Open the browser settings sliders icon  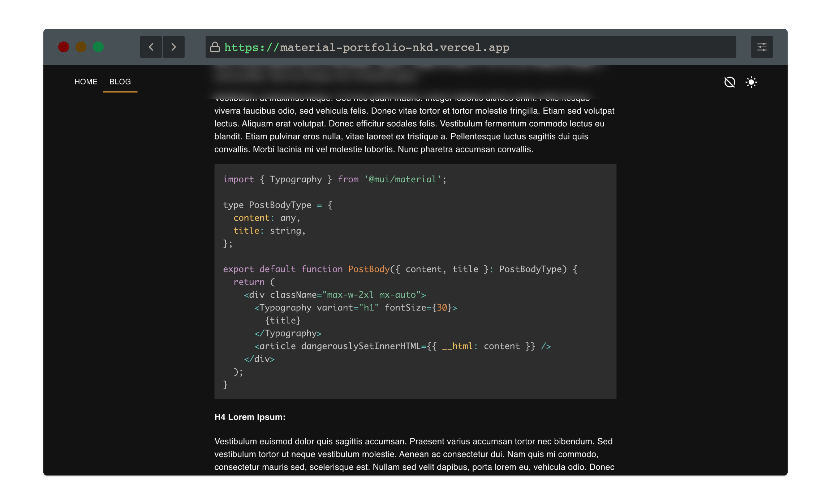point(762,47)
